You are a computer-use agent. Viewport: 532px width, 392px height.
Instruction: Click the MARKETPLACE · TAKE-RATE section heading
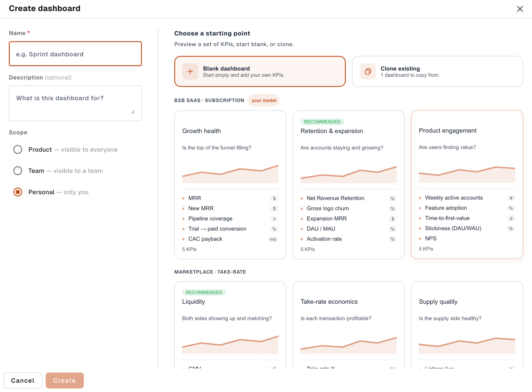pos(210,272)
